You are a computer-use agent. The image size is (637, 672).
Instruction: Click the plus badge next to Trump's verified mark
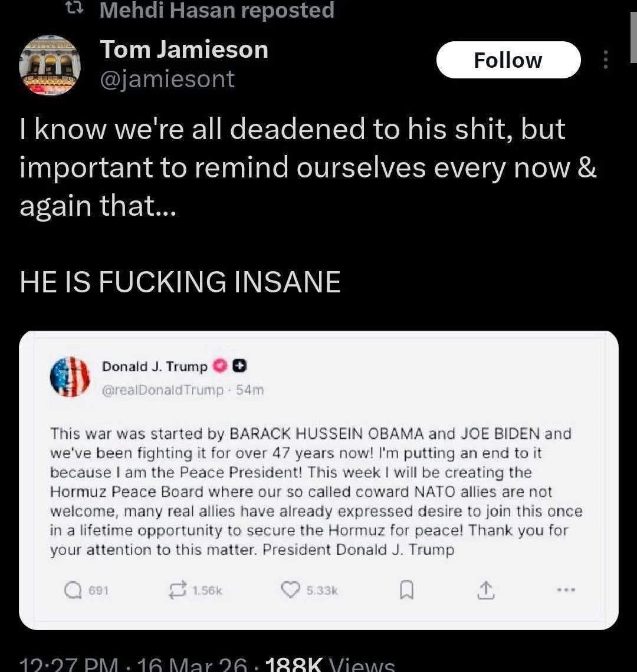(x=238, y=365)
